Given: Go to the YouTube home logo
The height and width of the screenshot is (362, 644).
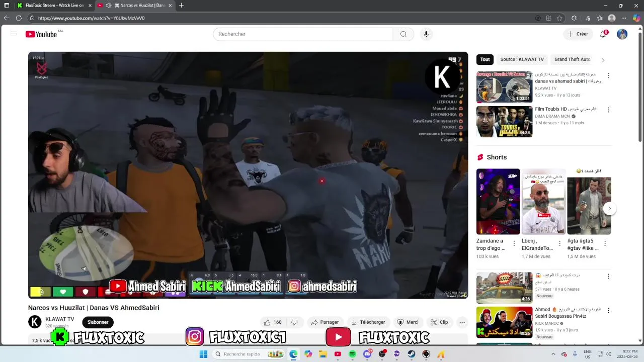Looking at the screenshot, I should (41, 34).
